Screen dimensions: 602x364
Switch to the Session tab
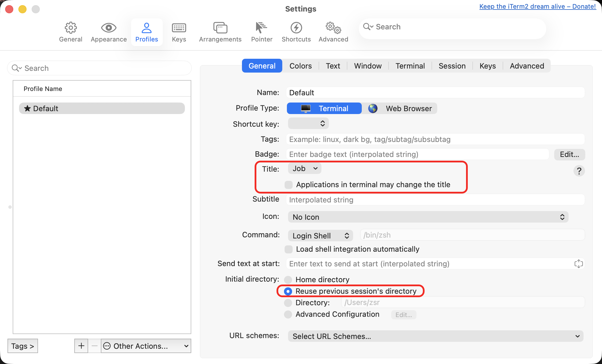coord(452,66)
